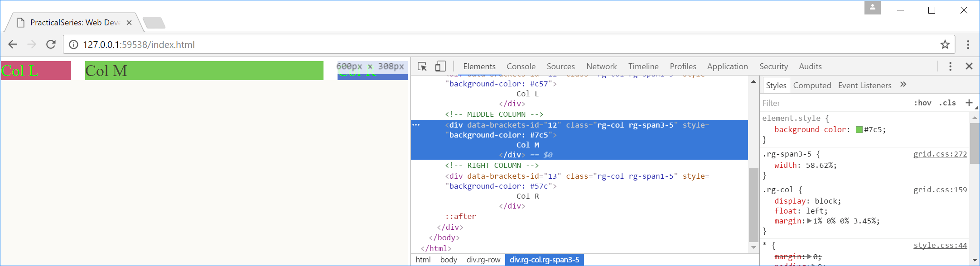Click the Col L text node in DOM

[x=528, y=94]
